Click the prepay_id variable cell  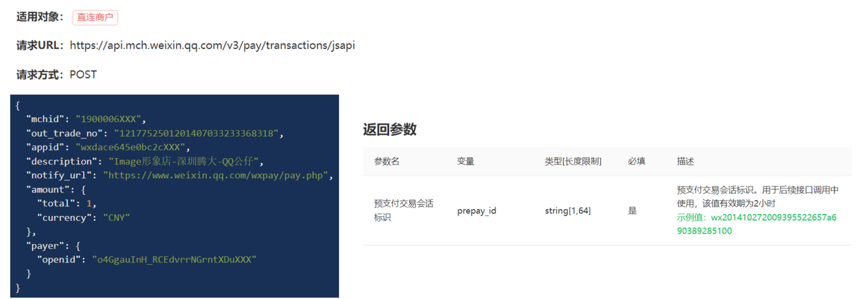pos(477,211)
